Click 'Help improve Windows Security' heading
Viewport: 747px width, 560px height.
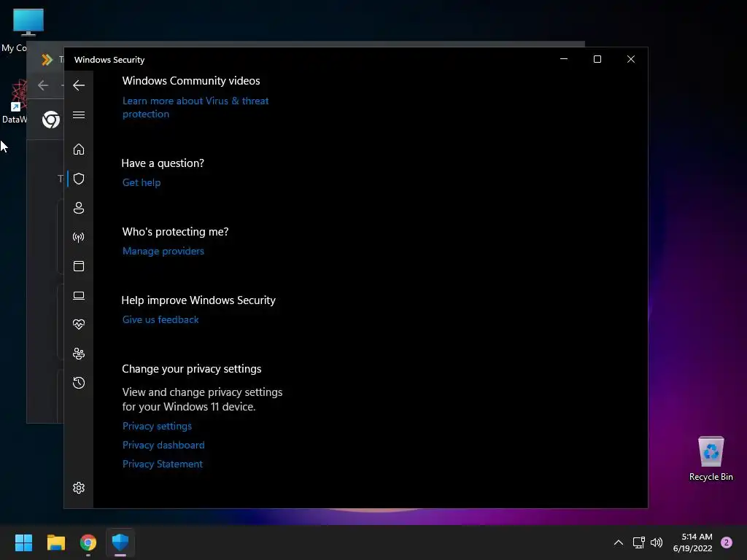pyautogui.click(x=198, y=300)
